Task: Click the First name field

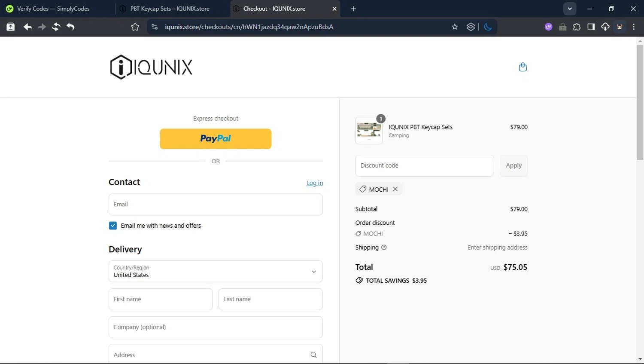Action: 161,299
